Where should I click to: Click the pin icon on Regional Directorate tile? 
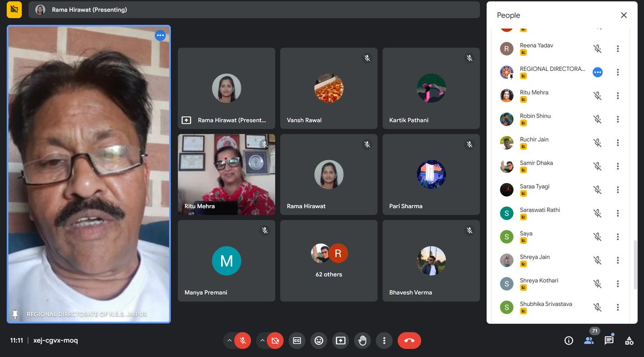[15, 315]
